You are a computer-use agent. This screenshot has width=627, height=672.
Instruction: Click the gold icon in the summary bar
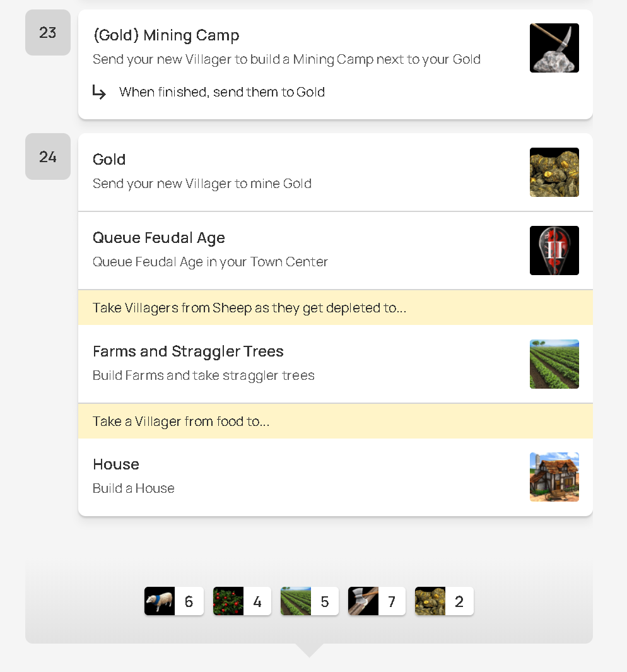click(430, 601)
